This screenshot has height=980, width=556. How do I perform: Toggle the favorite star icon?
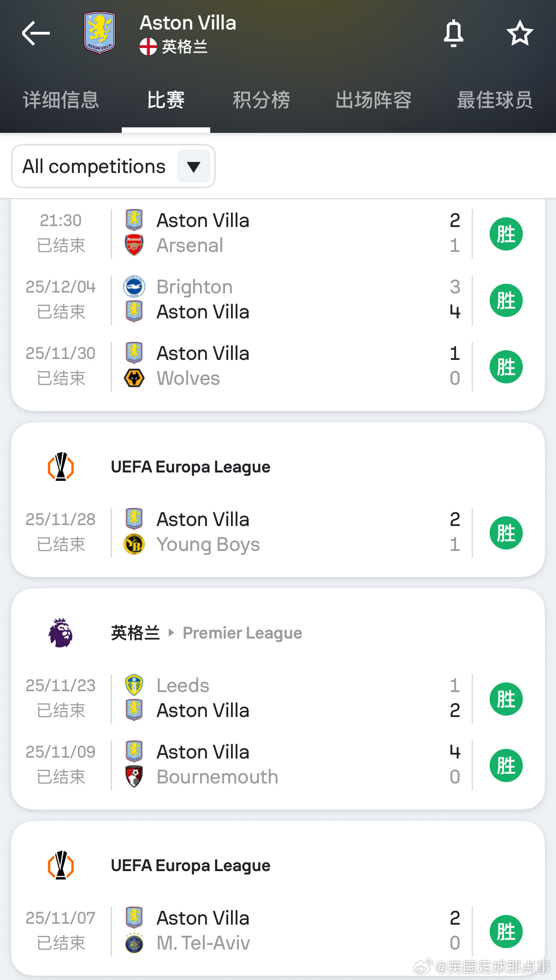click(x=520, y=33)
